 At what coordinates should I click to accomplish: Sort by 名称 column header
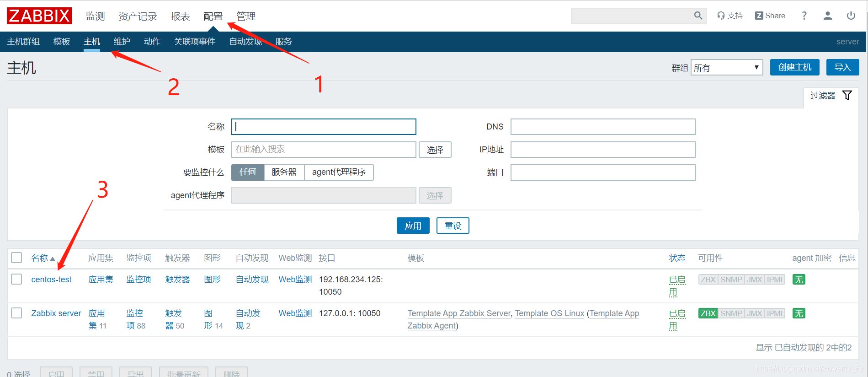click(x=43, y=258)
